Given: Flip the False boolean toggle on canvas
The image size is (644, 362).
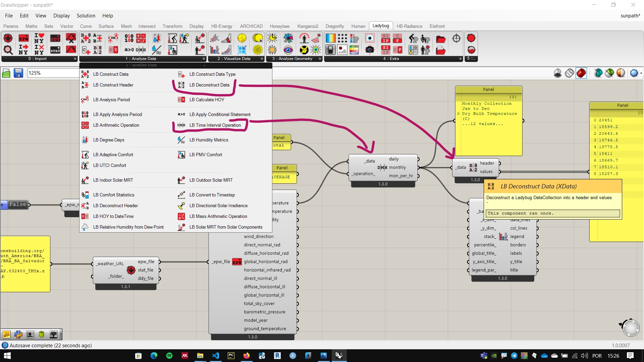Looking at the screenshot, I should click(x=18, y=204).
